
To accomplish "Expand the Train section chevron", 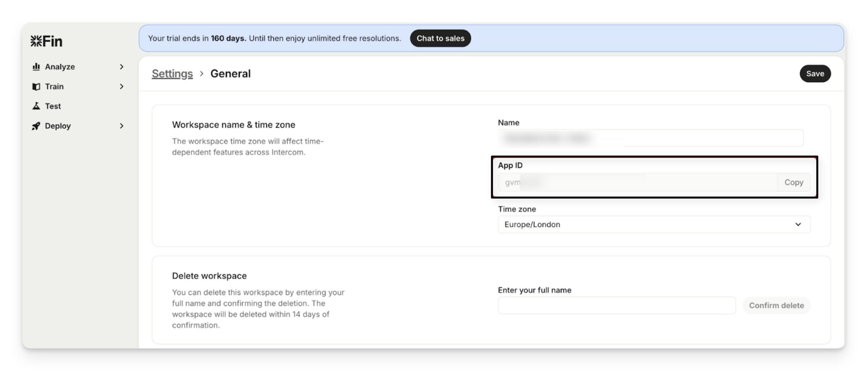I will tap(122, 87).
